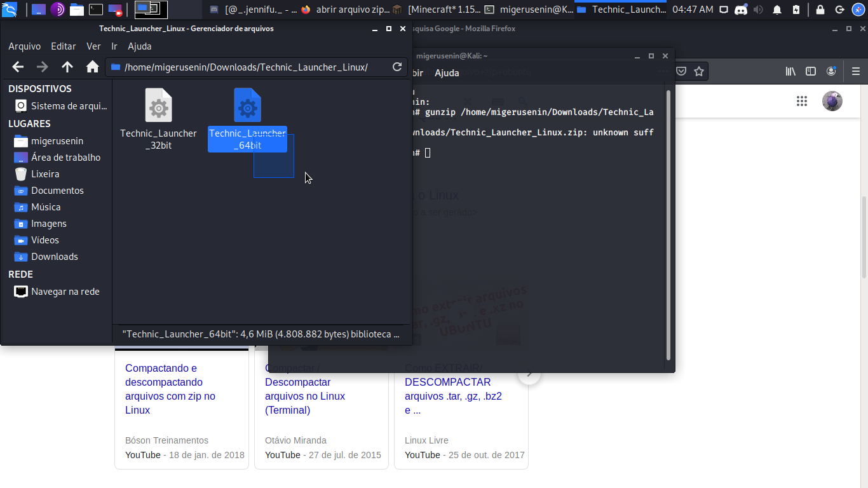Toggle Firefox sidebar view icon
Screen dimensions: 868x488
[x=811, y=71]
